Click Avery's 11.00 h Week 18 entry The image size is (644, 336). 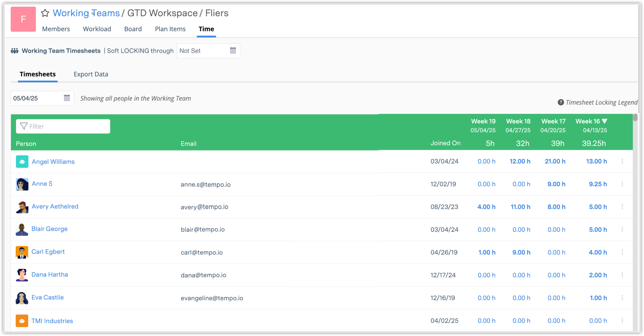[520, 207]
